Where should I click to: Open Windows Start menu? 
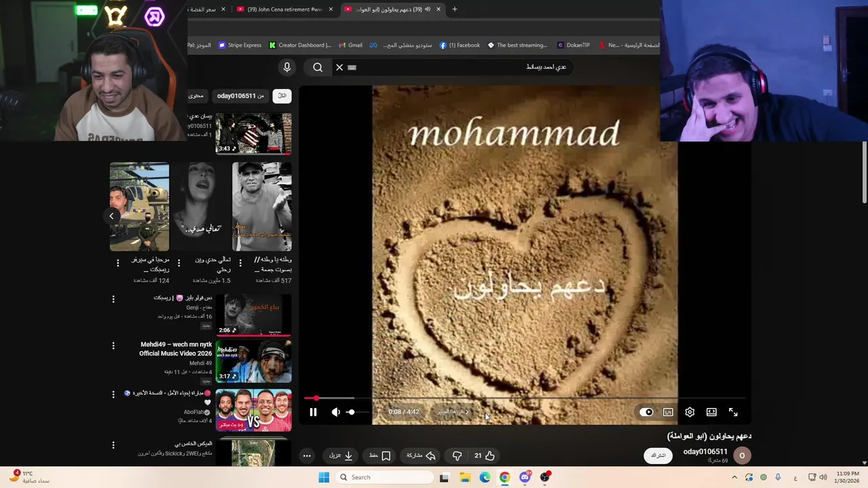click(x=324, y=477)
